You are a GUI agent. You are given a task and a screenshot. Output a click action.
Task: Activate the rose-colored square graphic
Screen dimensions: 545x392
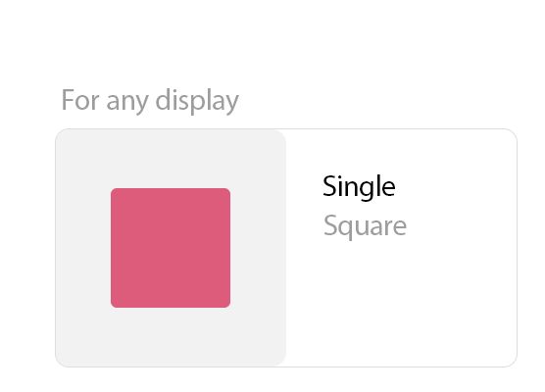[171, 248]
